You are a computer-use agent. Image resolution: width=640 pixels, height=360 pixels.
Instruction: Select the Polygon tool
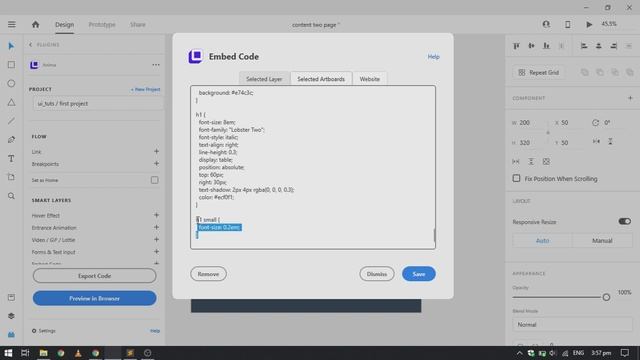pyautogui.click(x=11, y=102)
